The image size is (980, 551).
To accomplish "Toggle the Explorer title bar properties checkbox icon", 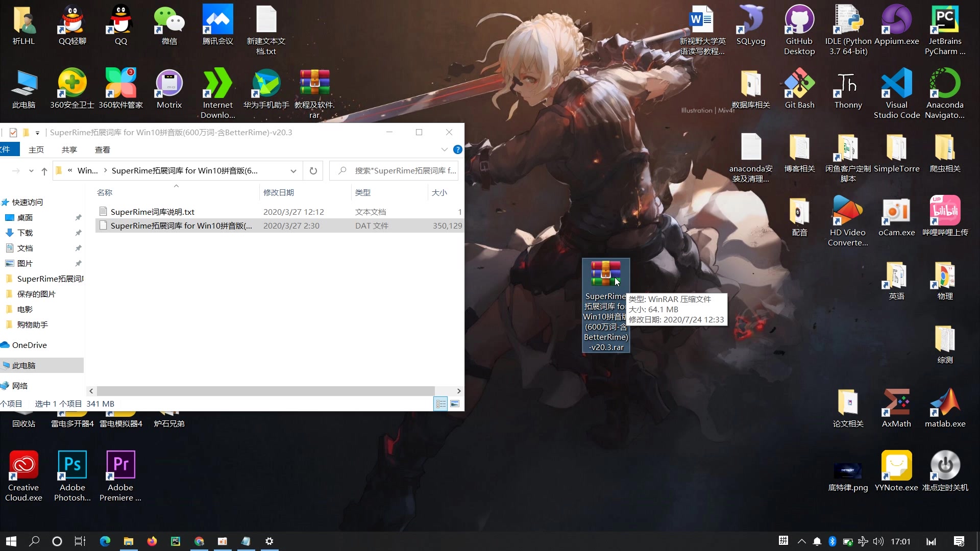I will click(x=13, y=133).
